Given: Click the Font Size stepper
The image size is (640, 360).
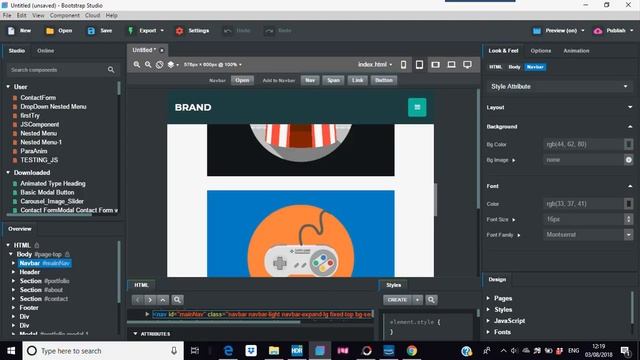Looking at the screenshot, I should pos(629,219).
